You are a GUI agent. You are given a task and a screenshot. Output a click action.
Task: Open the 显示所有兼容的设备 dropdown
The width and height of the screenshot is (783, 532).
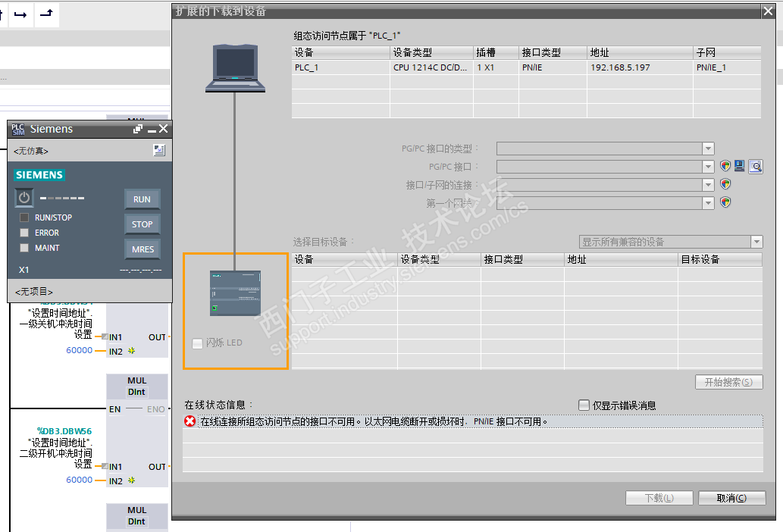click(x=756, y=242)
